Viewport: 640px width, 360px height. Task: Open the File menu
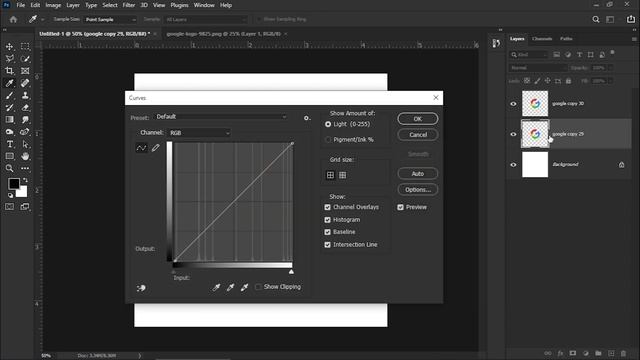pyautogui.click(x=20, y=5)
